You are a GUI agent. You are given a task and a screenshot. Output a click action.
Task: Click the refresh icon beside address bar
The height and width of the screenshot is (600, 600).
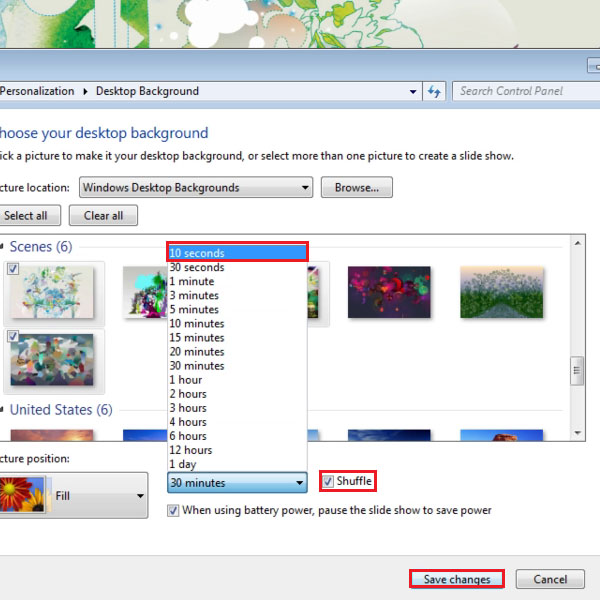[x=434, y=91]
